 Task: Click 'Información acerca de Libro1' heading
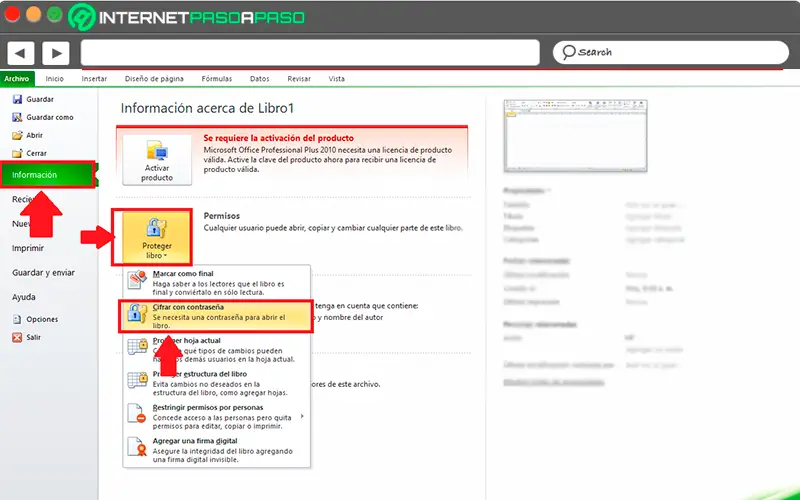click(x=208, y=108)
